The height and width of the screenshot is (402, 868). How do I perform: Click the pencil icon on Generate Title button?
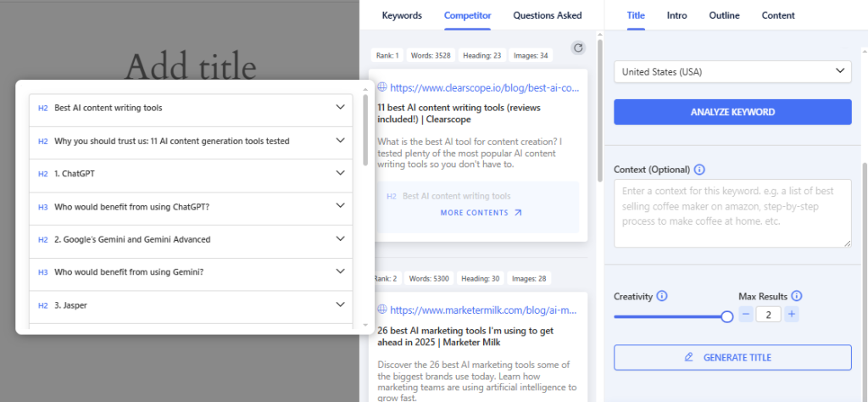tap(688, 358)
